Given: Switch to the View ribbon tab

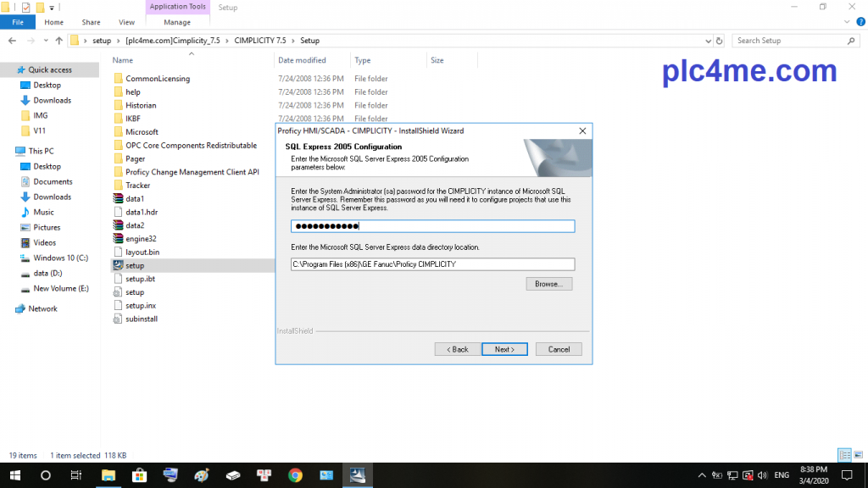Looking at the screenshot, I should coord(126,22).
